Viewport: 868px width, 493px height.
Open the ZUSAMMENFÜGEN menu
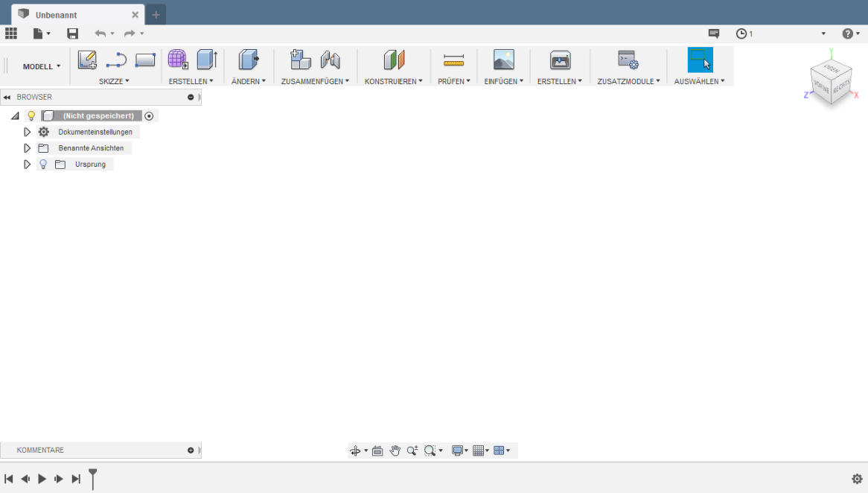tap(315, 81)
